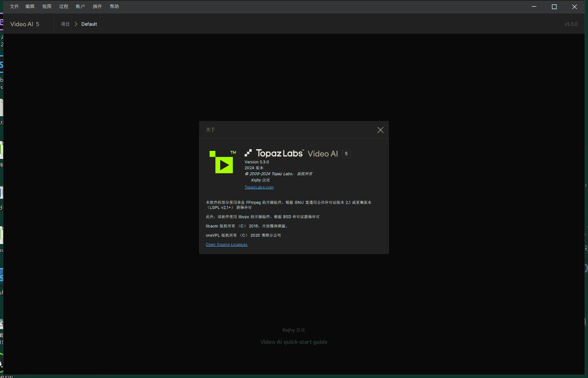Click the Topaz Labs wordmark icon
588x378 pixels.
(248, 153)
